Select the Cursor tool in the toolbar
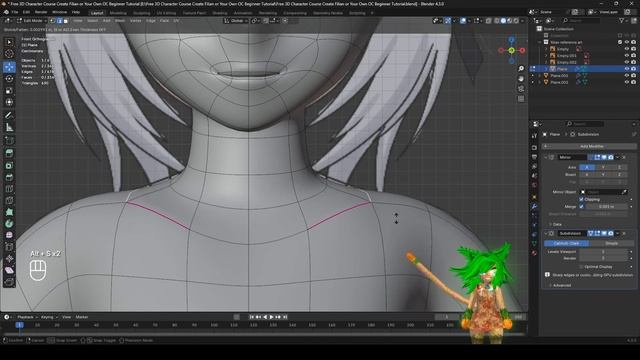The height and width of the screenshot is (360, 640). click(x=9, y=54)
